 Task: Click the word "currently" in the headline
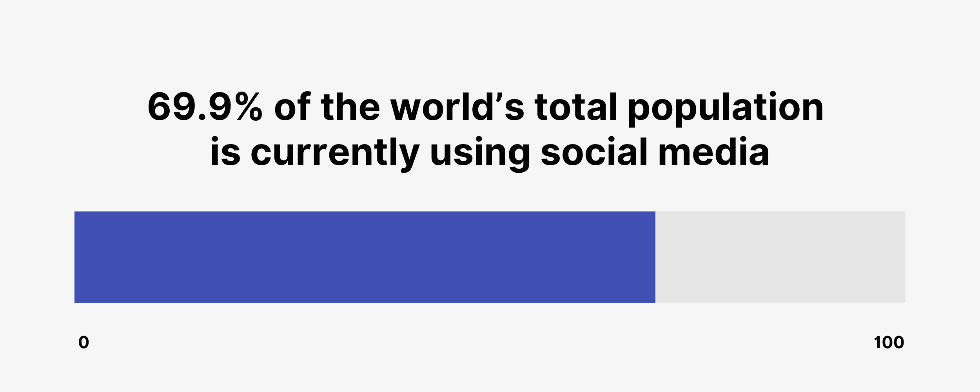pos(335,154)
